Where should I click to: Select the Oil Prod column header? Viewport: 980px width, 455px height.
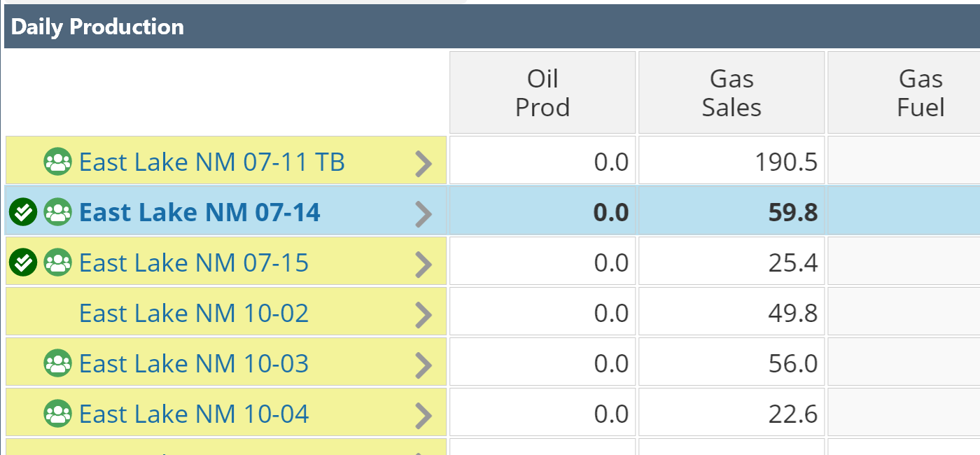click(x=542, y=92)
